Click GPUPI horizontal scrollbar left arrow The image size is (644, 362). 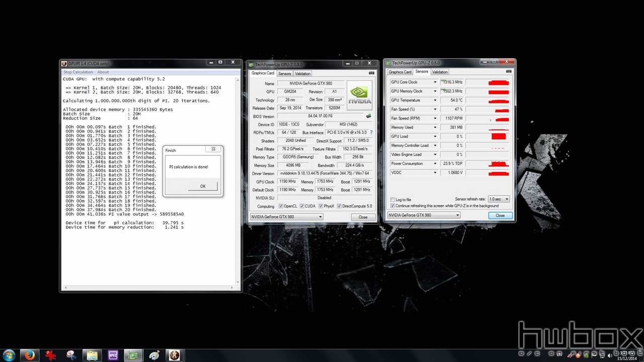64,288
